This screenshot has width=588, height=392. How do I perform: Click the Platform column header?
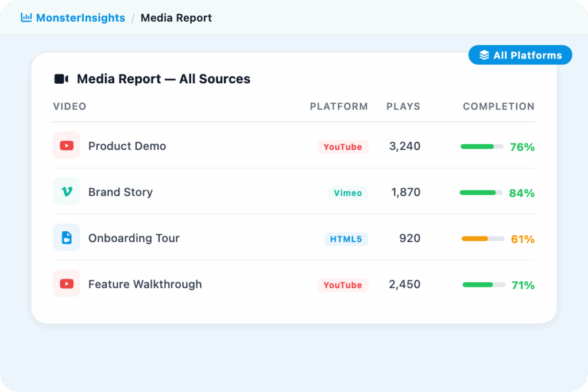339,106
